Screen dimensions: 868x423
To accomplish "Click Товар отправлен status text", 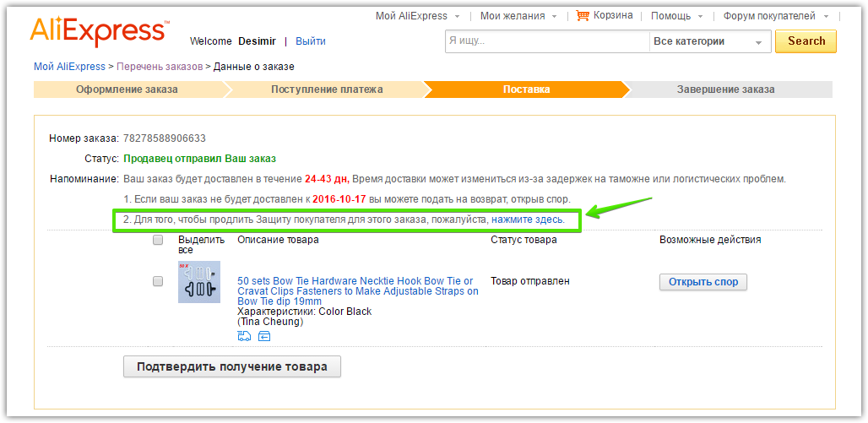I will point(529,280).
